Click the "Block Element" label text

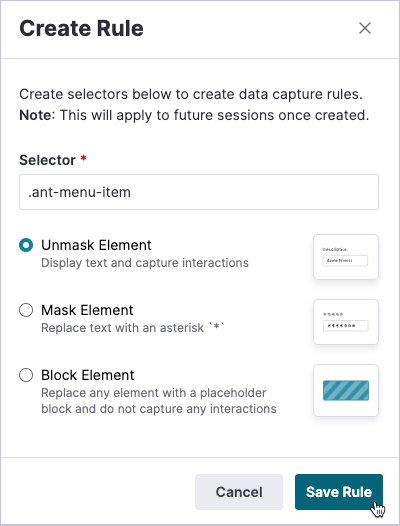click(88, 375)
